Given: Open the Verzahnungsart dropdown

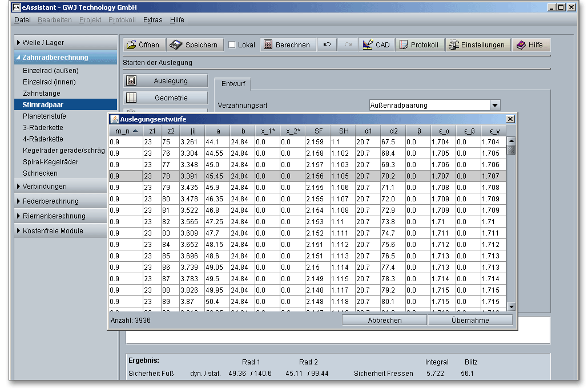Looking at the screenshot, I should coord(495,105).
